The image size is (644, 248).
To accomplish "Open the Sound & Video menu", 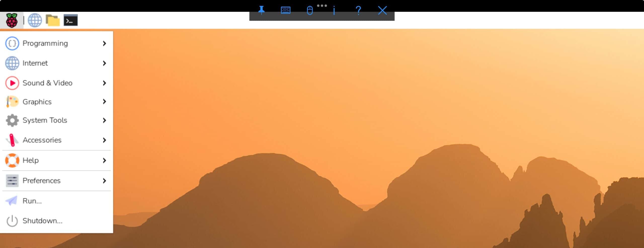I will point(47,83).
